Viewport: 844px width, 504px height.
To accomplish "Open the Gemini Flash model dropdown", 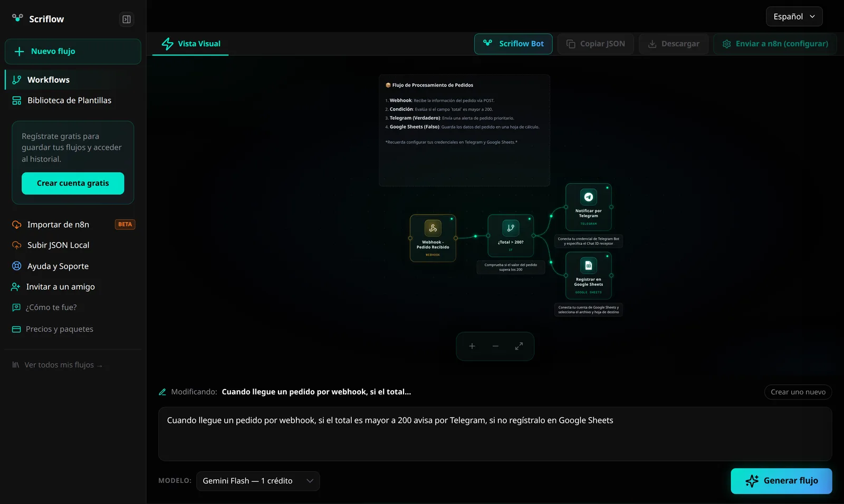I will [x=258, y=481].
